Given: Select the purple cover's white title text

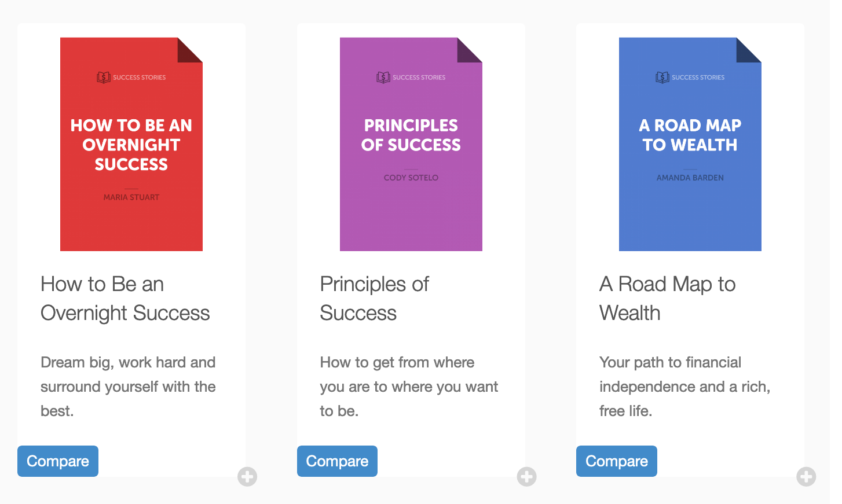Looking at the screenshot, I should coord(411,135).
